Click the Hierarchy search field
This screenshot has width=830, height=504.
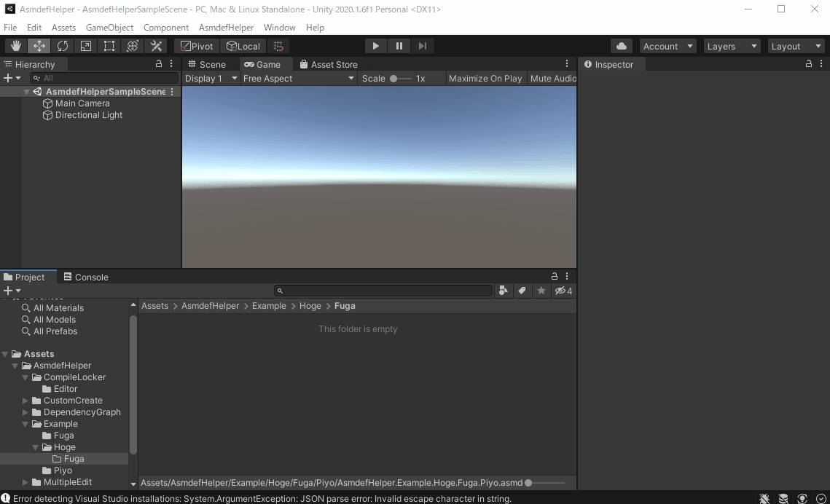(106, 78)
